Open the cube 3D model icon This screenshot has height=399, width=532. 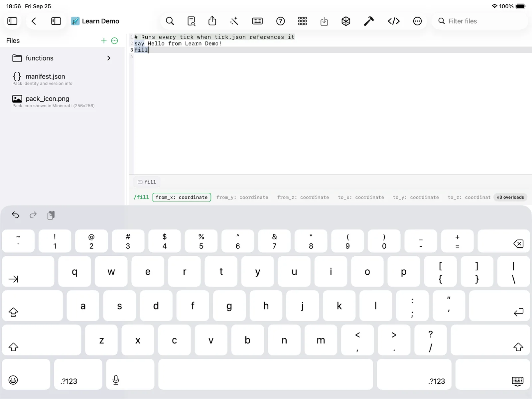[x=346, y=21]
